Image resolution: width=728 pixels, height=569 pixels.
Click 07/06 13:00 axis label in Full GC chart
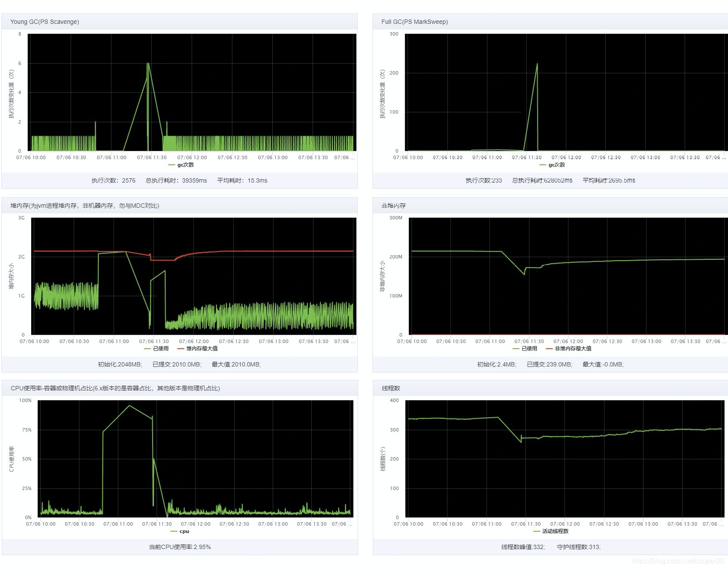[x=646, y=157]
